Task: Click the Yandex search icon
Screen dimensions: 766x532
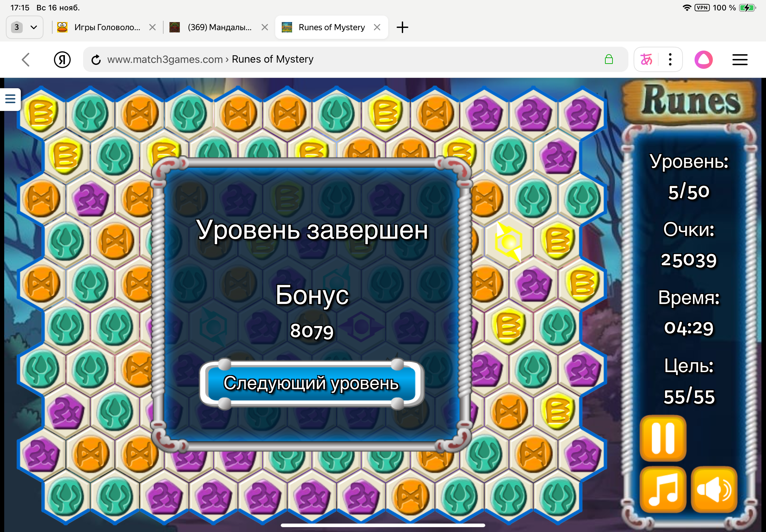Action: click(x=62, y=59)
